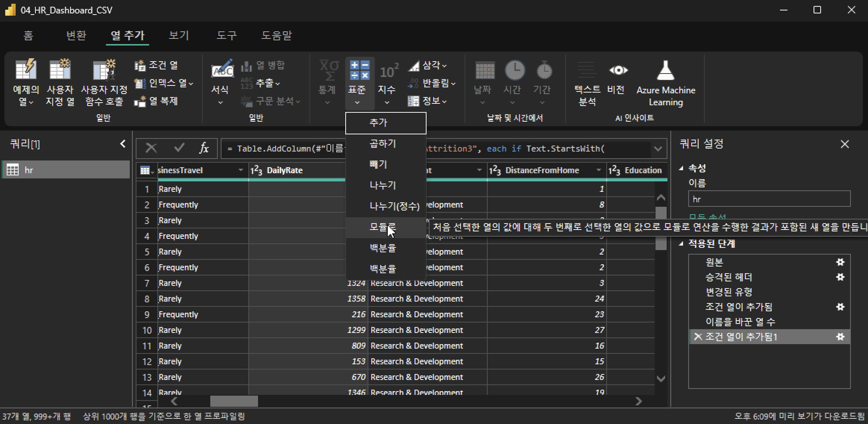
Task: Open Azure Machine Learning flask icon
Action: (x=666, y=70)
